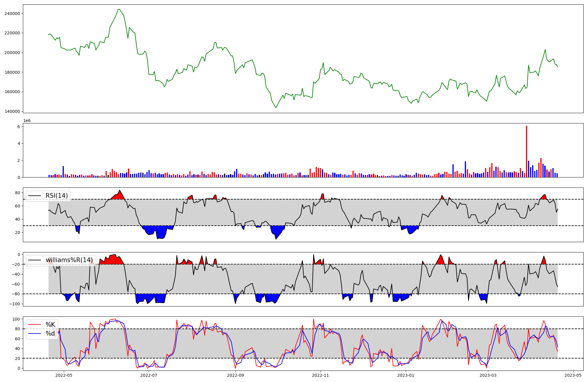Click the 2022-05 date label
This screenshot has height=382, width=588.
[x=64, y=375]
